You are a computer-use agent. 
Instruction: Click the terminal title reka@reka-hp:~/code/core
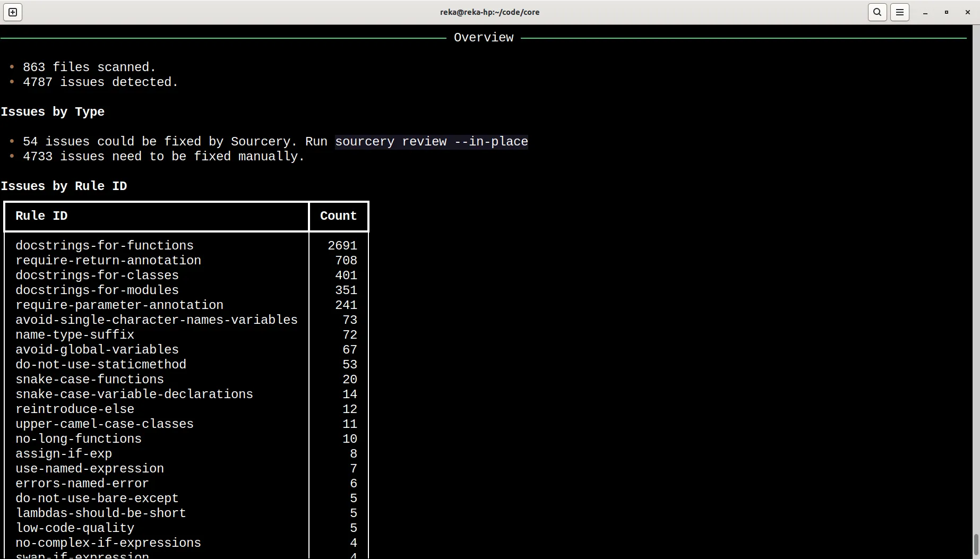click(x=489, y=12)
